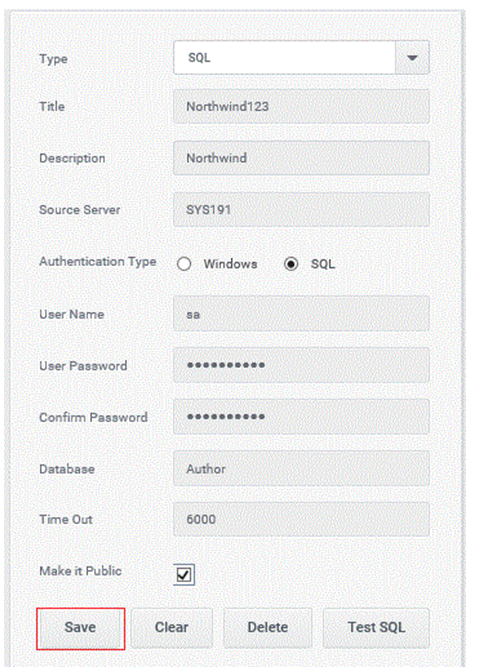This screenshot has width=480, height=669.
Task: Select the Windows authentication radio button
Action: tap(184, 264)
